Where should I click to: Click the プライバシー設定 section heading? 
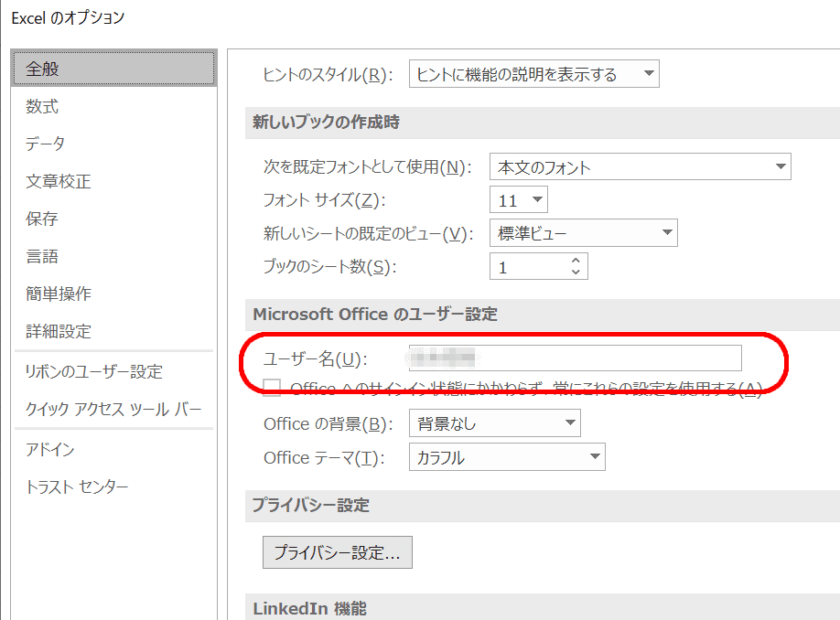point(311,505)
